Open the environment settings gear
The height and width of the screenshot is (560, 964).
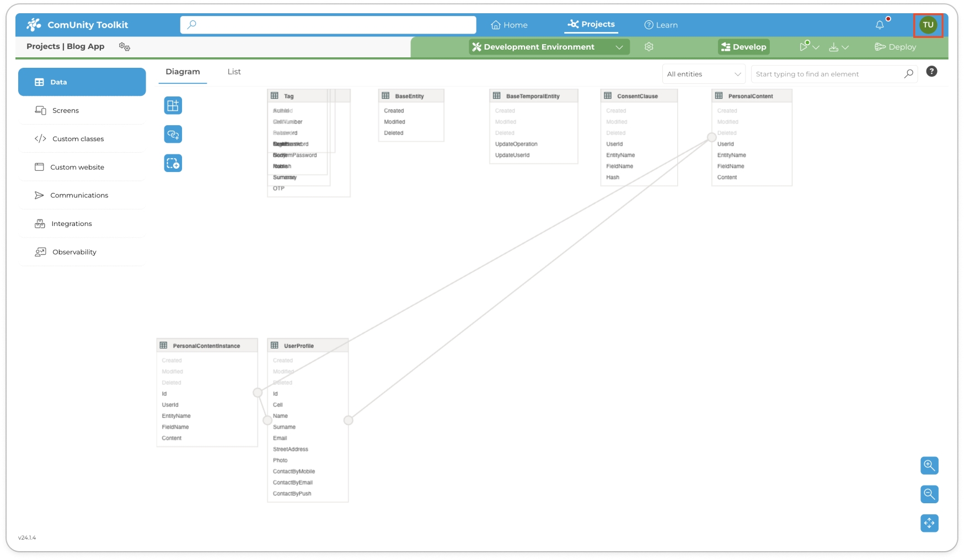(649, 47)
